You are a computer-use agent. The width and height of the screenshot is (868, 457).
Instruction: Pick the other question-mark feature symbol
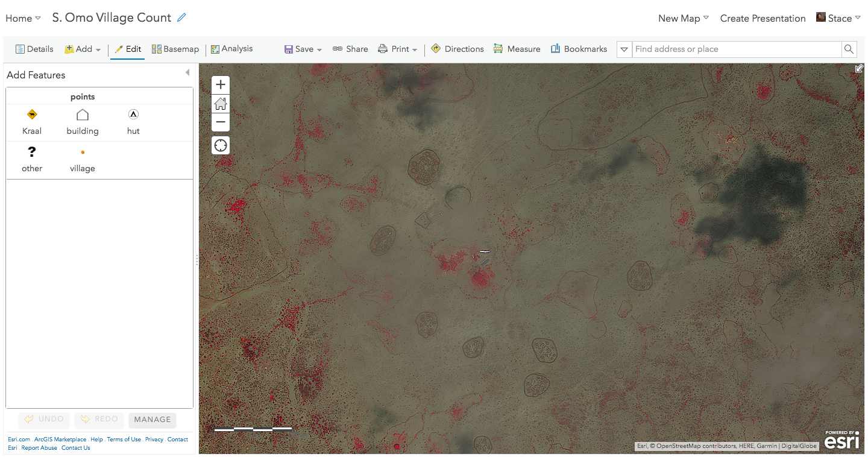[32, 152]
